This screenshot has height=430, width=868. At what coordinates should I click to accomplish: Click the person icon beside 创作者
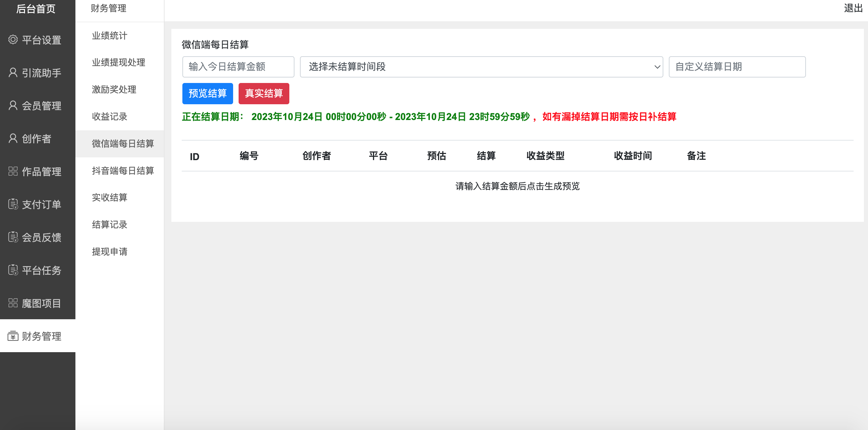click(13, 139)
